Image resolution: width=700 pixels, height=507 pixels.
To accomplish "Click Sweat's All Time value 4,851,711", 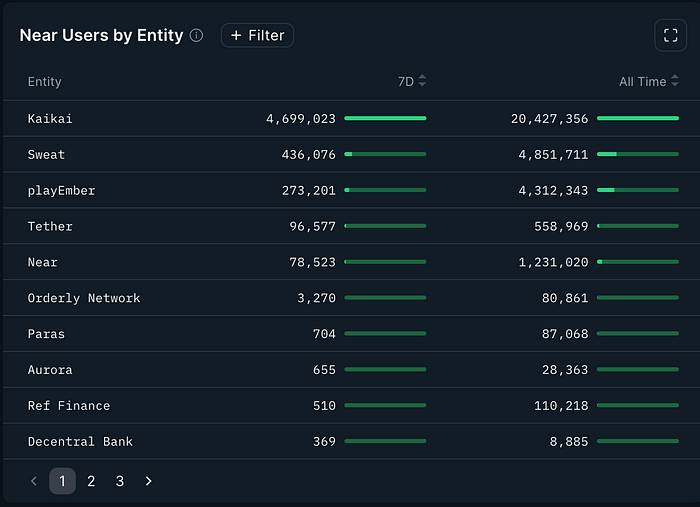I will [x=553, y=154].
